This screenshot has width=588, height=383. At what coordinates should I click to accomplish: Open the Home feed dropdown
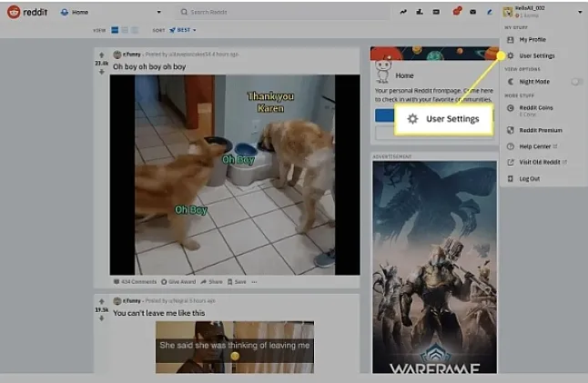pos(111,12)
